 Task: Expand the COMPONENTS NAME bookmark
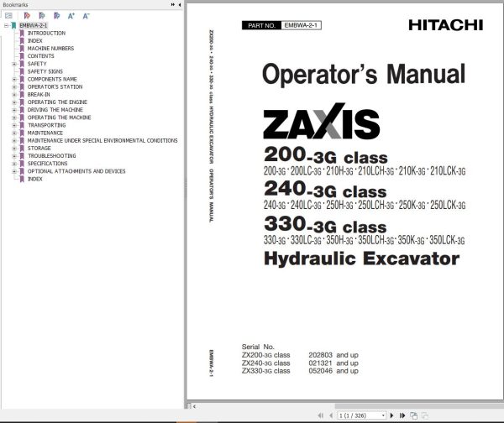(14, 80)
